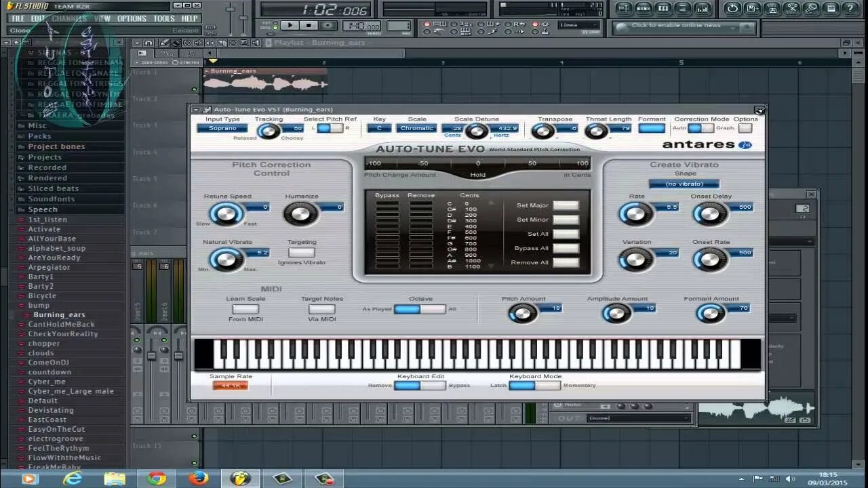Image resolution: width=868 pixels, height=488 pixels.
Task: Launch Google Chrome from taskbar
Action: coord(157,479)
